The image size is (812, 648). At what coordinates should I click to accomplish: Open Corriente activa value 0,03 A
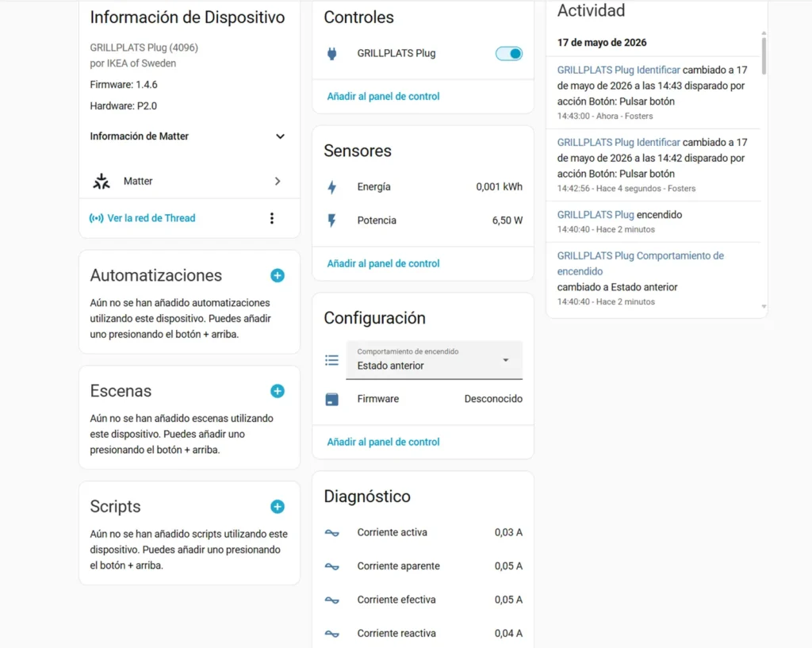coord(508,532)
